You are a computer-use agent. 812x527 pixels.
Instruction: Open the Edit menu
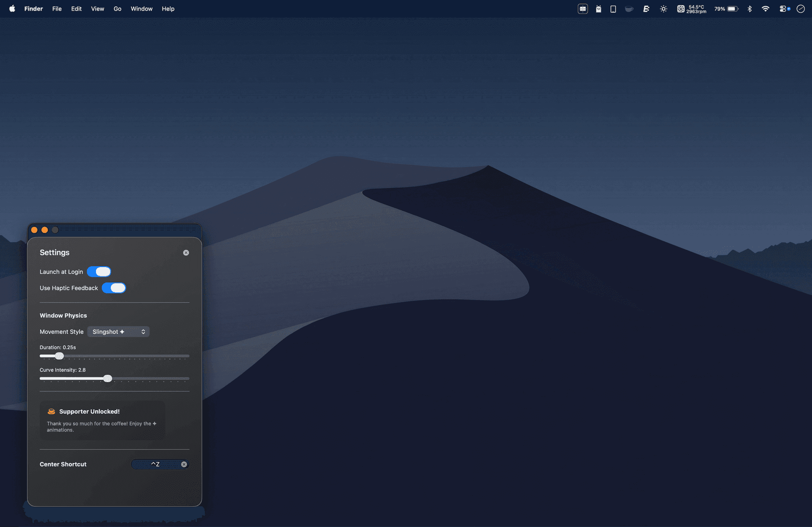[x=77, y=9]
